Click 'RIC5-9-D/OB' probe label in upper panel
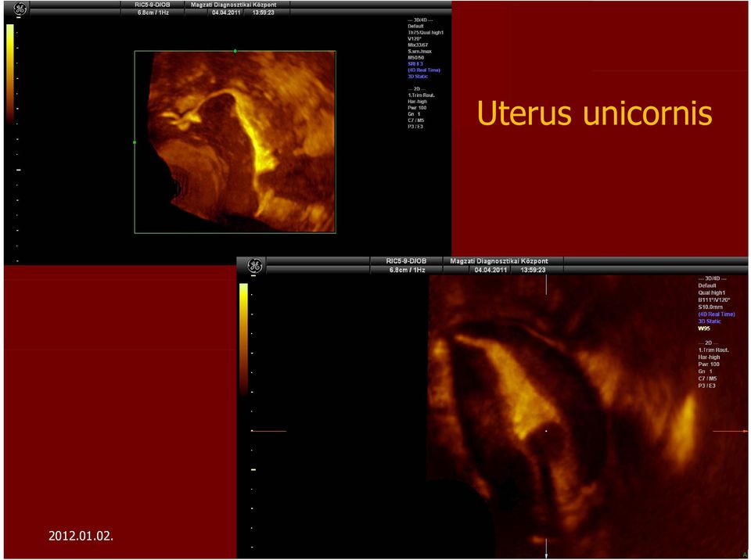Image resolution: width=751 pixels, height=560 pixels. (x=152, y=5)
